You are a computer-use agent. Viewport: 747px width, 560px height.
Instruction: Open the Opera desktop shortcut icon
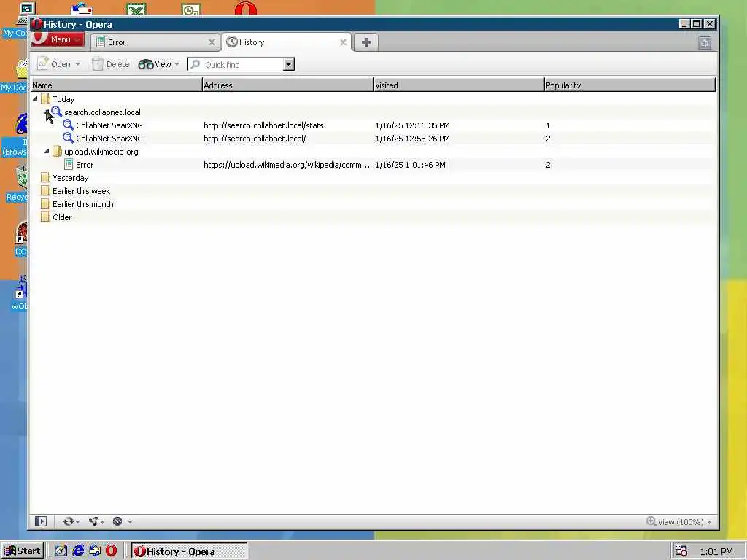(245, 9)
